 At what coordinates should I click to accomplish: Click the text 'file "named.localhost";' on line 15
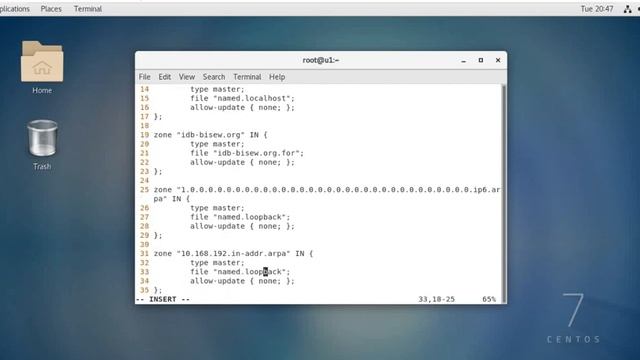[242, 98]
